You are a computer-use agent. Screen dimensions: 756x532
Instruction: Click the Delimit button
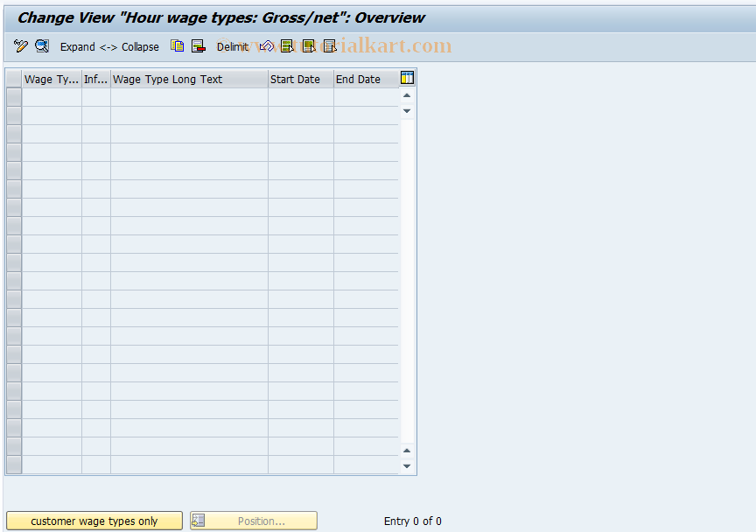click(233, 46)
